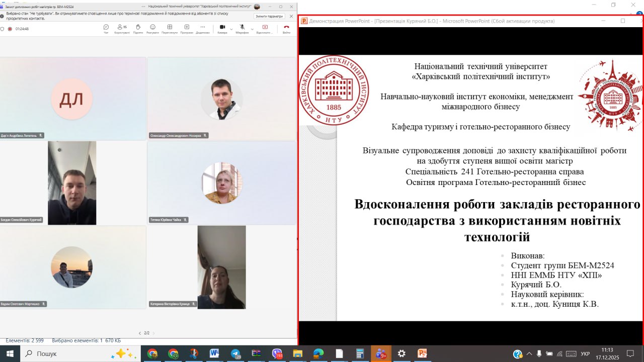Screen dimensions: 644x362
Task: Click Kateryna Kunytsia's video tile
Action: pyautogui.click(x=221, y=266)
